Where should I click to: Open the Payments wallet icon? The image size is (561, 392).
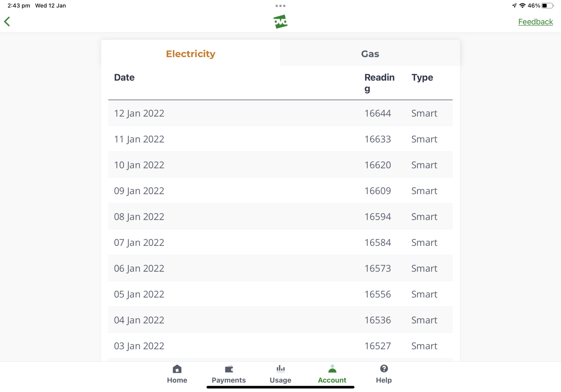tap(229, 369)
